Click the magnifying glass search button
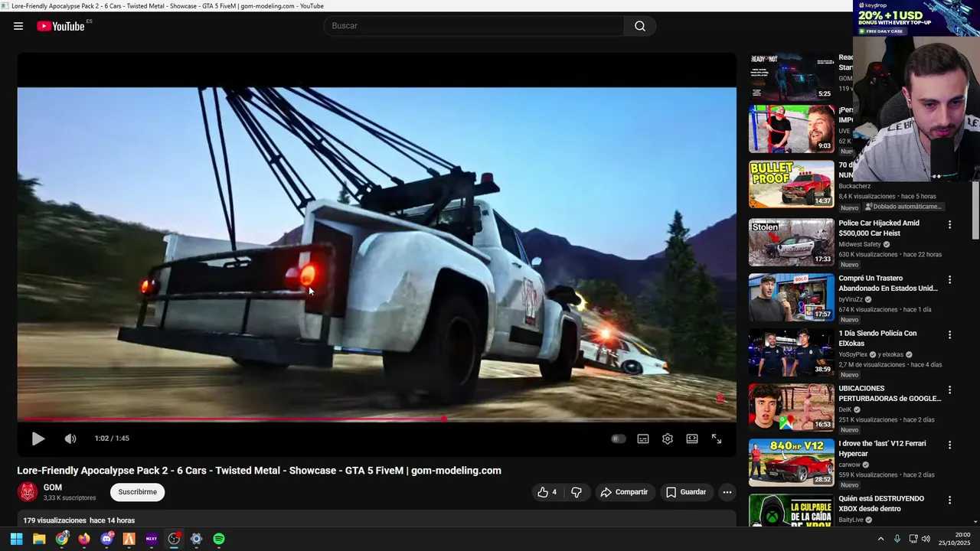Screen dimensions: 980x551 click(640, 26)
